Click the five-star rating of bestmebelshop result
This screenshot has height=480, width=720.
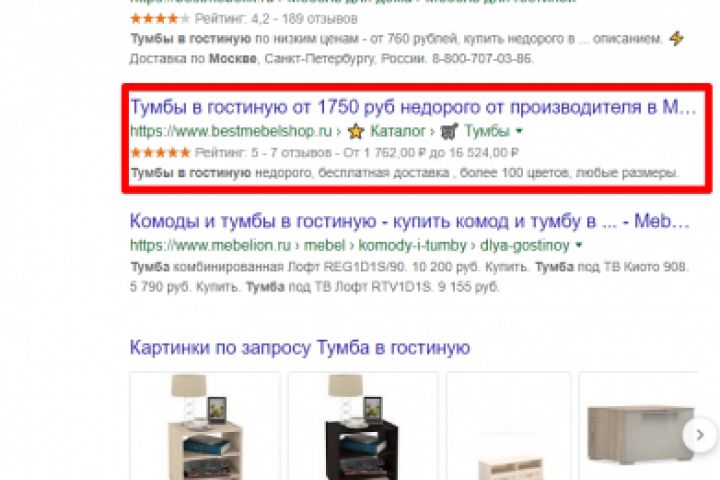(160, 152)
